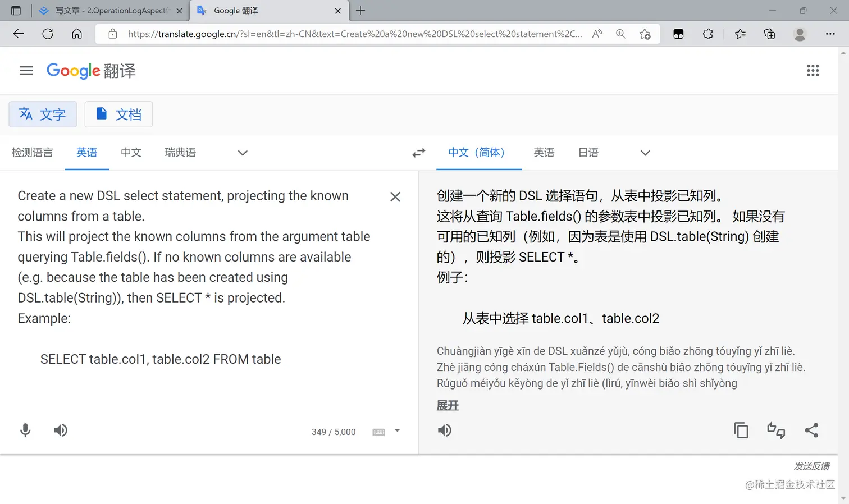
Task: Open the favorites list
Action: [740, 34]
